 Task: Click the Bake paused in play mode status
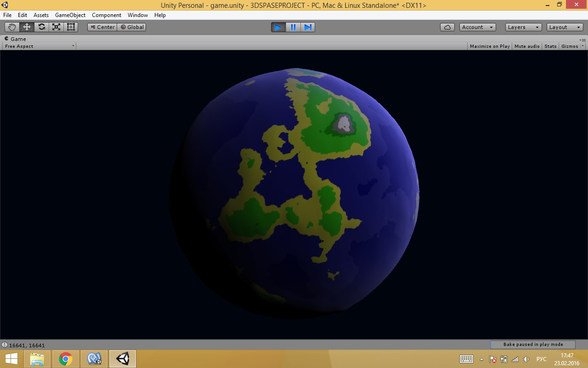pos(533,345)
